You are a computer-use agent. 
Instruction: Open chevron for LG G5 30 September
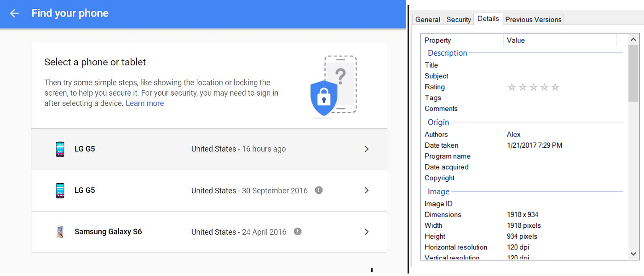click(x=366, y=190)
